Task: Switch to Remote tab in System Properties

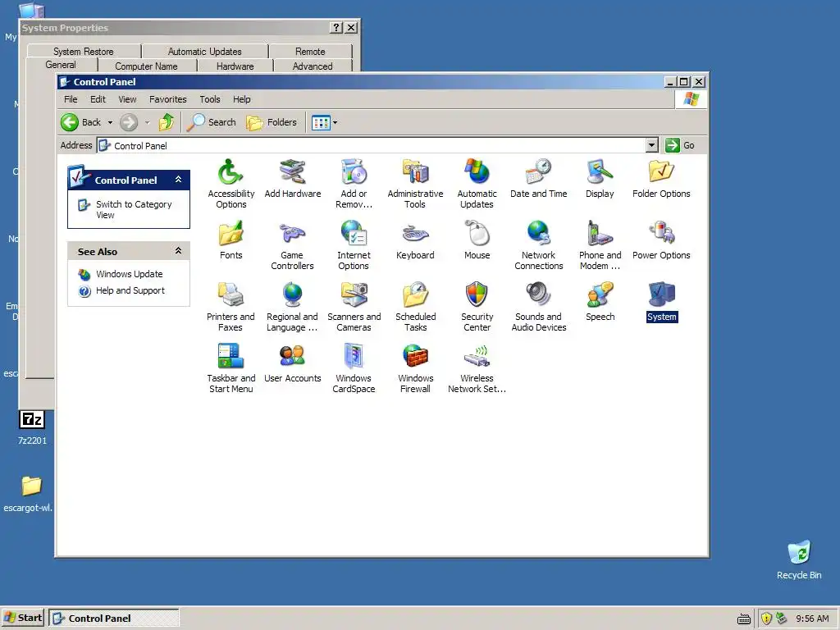Action: 310,52
